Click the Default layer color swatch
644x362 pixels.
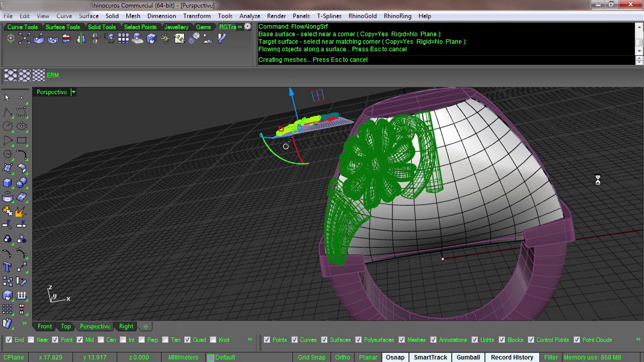pyautogui.click(x=211, y=358)
